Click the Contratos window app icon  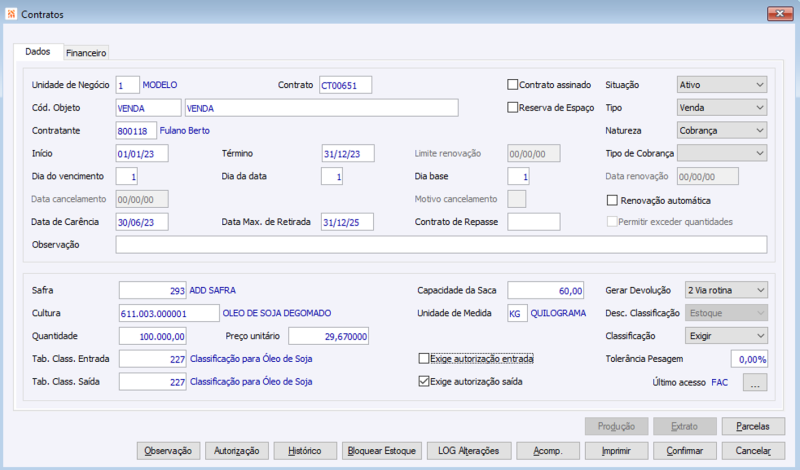[x=11, y=14]
